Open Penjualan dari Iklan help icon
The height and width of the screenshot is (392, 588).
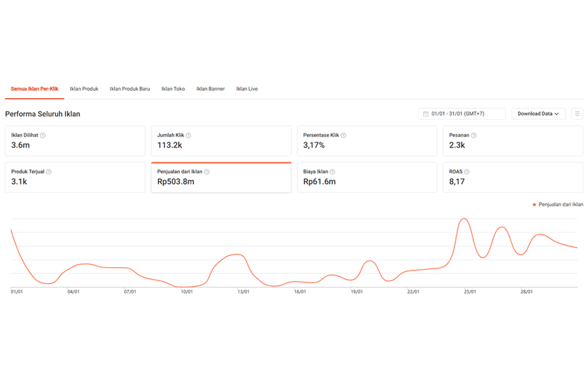click(x=207, y=172)
